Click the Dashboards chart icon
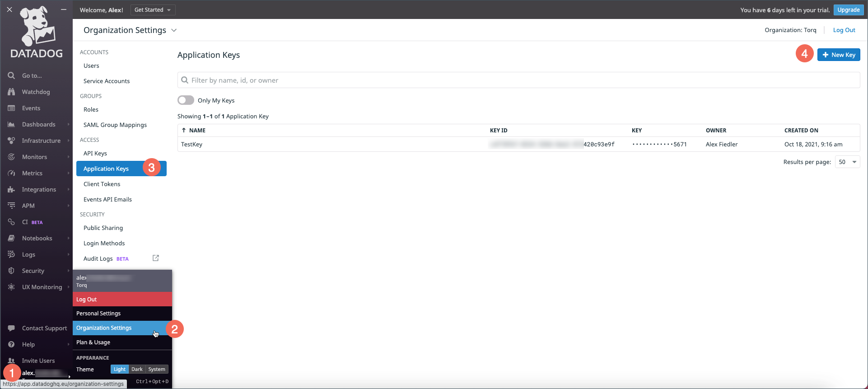Image resolution: width=868 pixels, height=389 pixels. [x=11, y=124]
